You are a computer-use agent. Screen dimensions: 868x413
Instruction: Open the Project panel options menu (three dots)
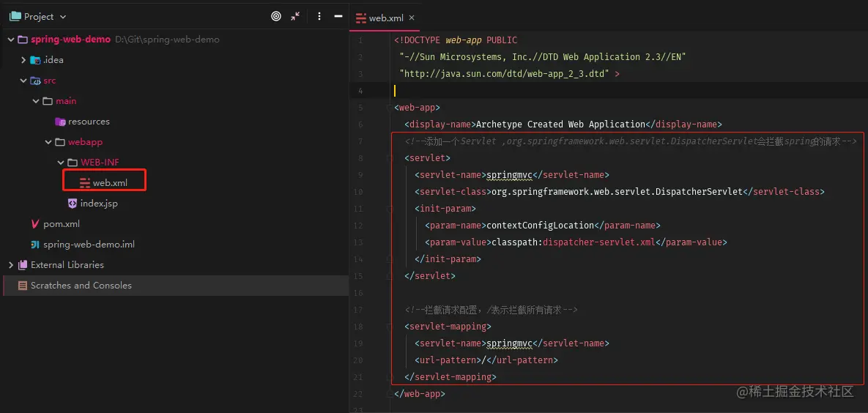[x=319, y=16]
